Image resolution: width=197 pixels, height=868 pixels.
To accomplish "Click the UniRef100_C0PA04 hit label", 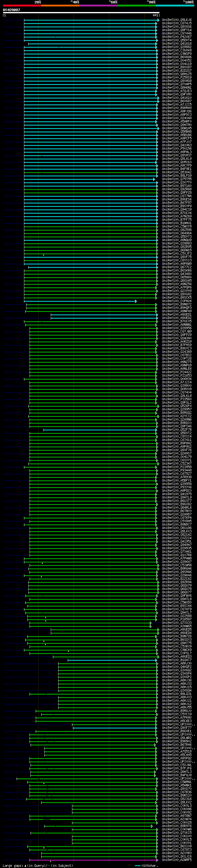I will [x=177, y=301].
